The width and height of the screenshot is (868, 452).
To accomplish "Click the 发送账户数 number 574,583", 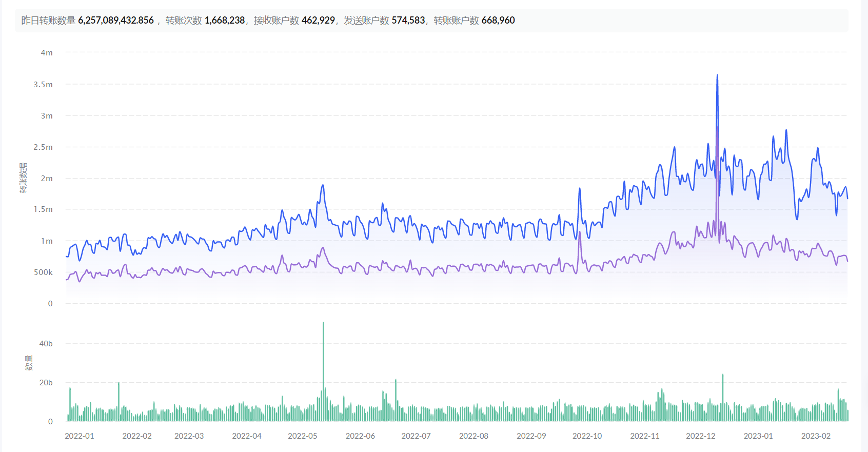I will point(408,21).
